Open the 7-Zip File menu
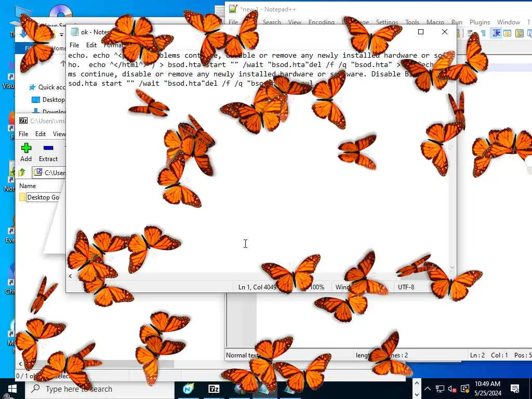The width and height of the screenshot is (532, 399). tap(23, 134)
